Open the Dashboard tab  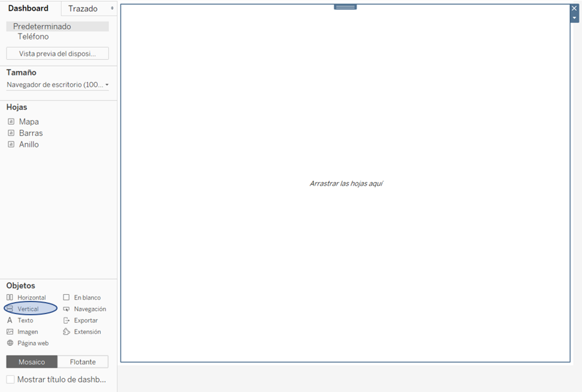pyautogui.click(x=29, y=8)
